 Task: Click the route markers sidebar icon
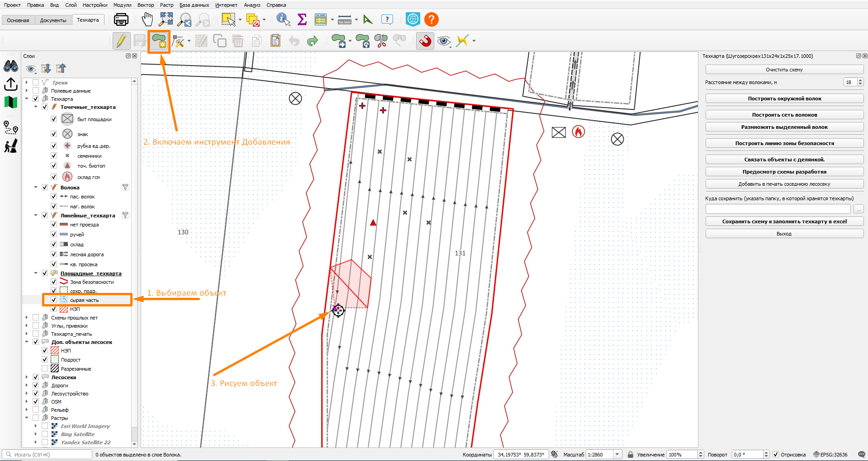click(x=11, y=127)
